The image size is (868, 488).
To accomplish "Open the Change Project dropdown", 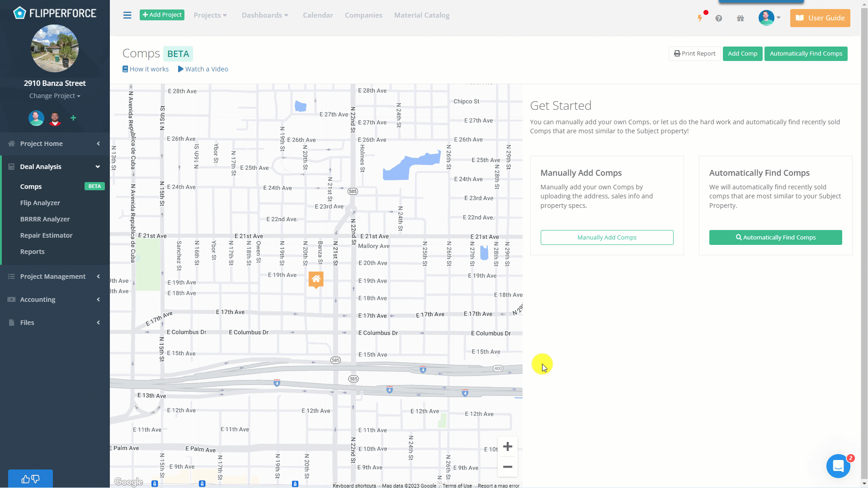I will (55, 96).
